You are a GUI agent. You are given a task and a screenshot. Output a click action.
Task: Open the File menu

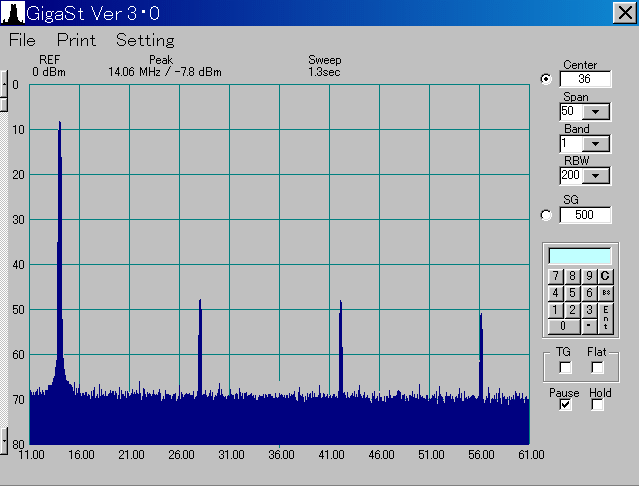(x=22, y=40)
